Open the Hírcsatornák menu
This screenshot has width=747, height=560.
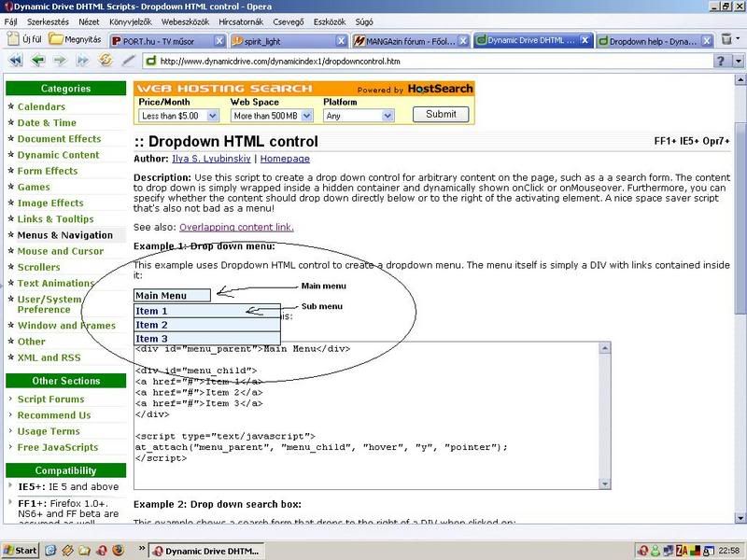[241, 21]
